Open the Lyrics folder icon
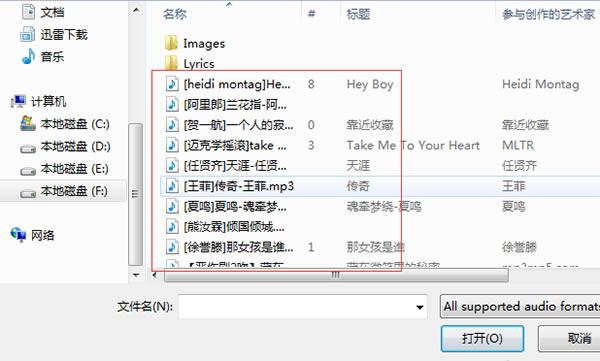The height and width of the screenshot is (361, 600). [171, 63]
